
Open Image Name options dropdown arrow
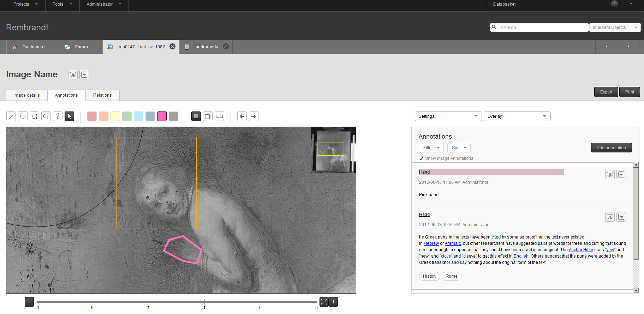(84, 74)
